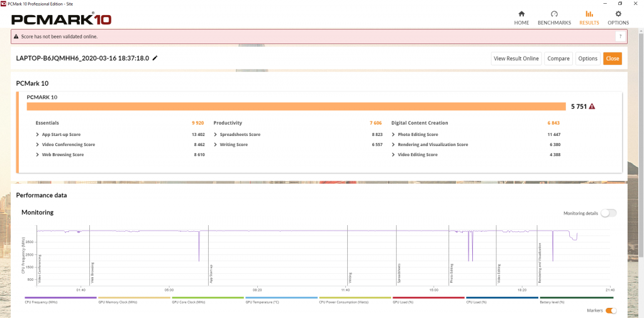Open the Home icon in navigation
Image resolution: width=644 pixels, height=318 pixels.
(x=521, y=14)
